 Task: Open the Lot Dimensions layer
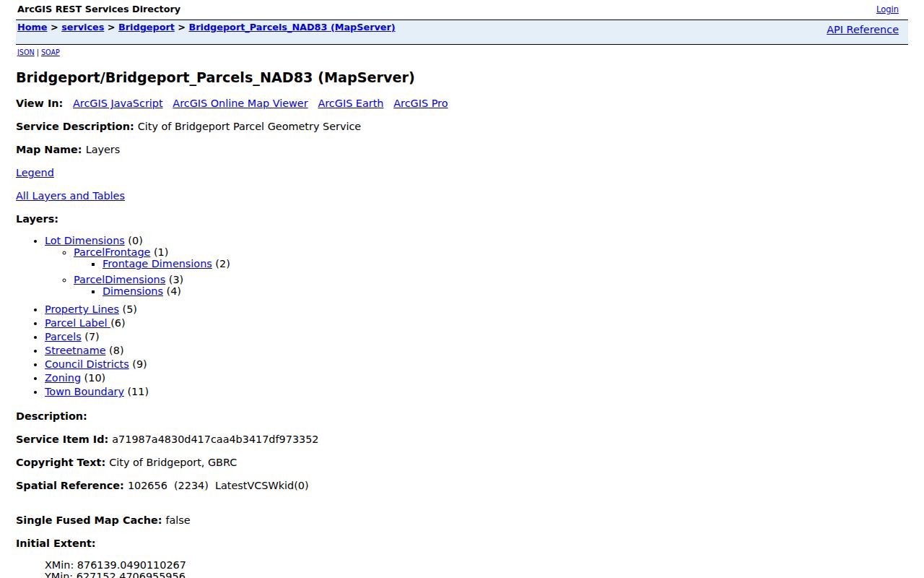click(x=84, y=241)
